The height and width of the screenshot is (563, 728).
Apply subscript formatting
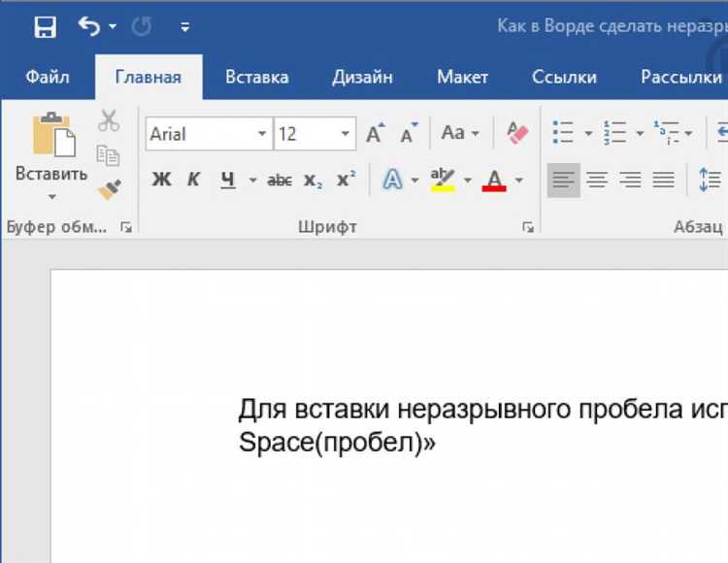(x=313, y=181)
